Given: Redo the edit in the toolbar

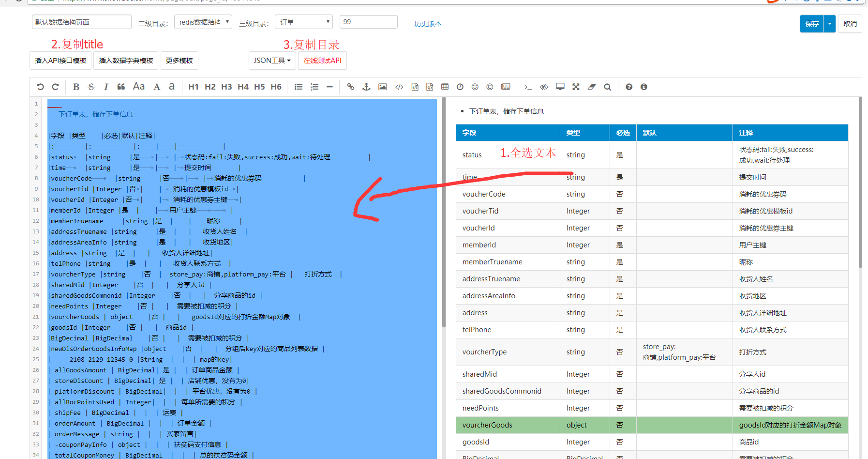Looking at the screenshot, I should point(55,87).
